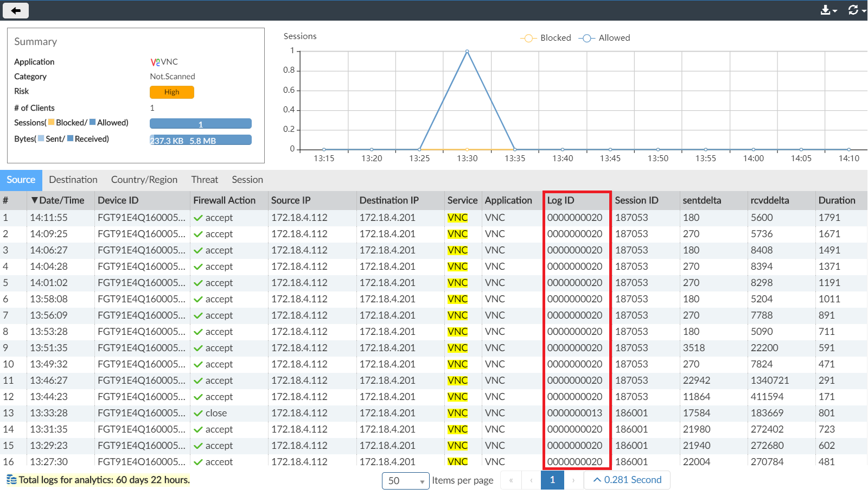Go to page 1 in pagination
Viewport: 868px width, 495px height.
(552, 480)
